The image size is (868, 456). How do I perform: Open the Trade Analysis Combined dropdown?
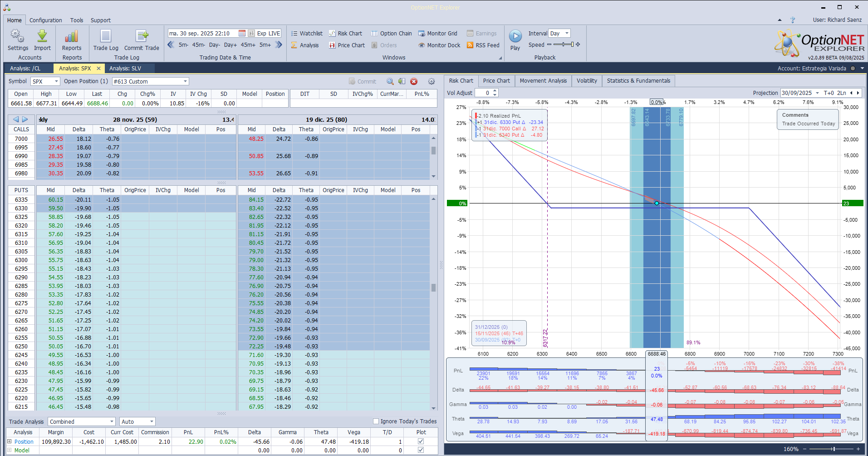pyautogui.click(x=112, y=422)
